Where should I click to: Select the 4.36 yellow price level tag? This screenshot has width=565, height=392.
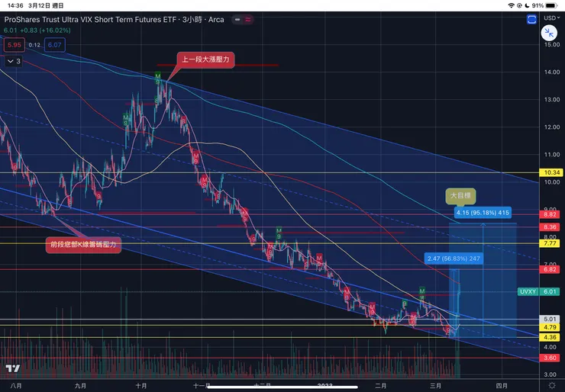(x=550, y=337)
